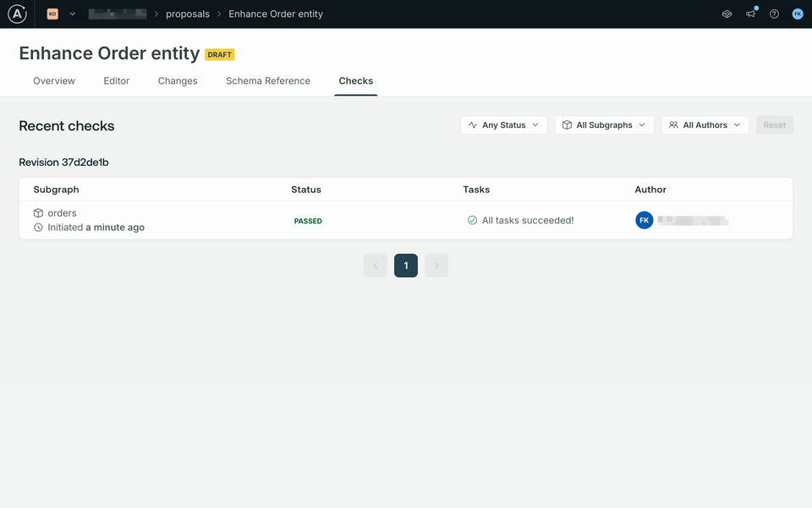
Task: Click Enhance Order entity breadcrumb
Action: tap(276, 14)
